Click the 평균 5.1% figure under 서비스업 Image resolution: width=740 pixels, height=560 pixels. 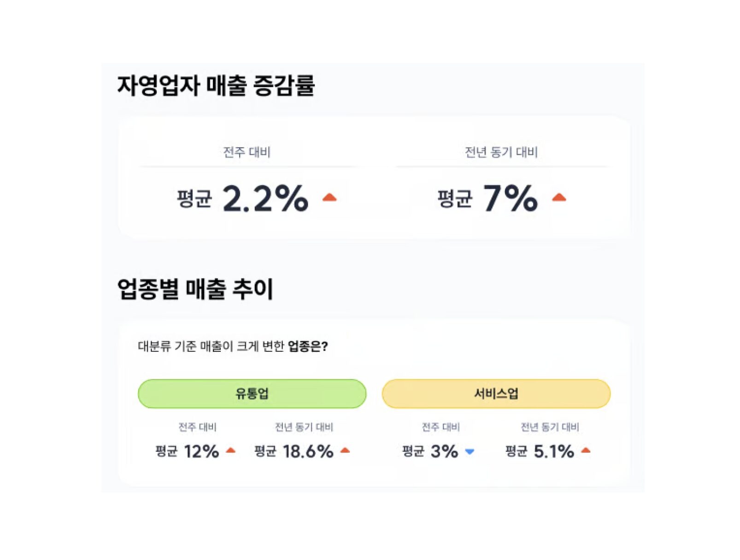coord(540,451)
